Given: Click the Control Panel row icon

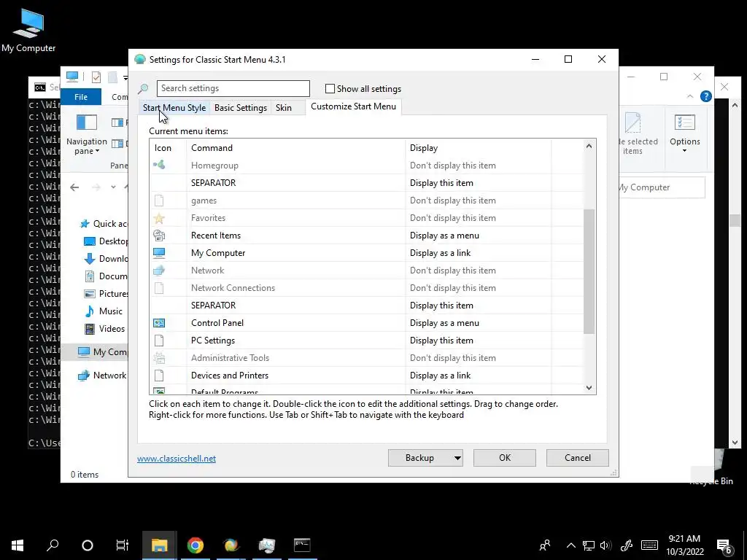Looking at the screenshot, I should (159, 323).
